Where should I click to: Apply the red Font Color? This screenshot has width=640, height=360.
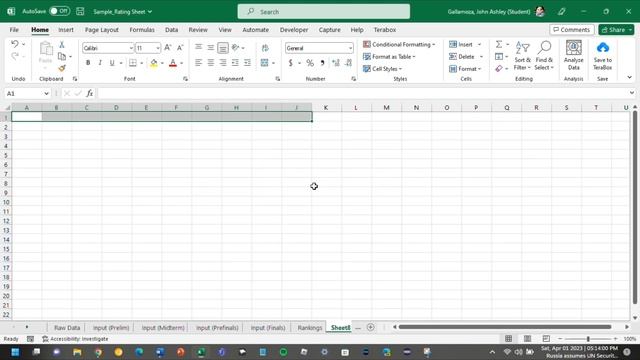coord(173,63)
